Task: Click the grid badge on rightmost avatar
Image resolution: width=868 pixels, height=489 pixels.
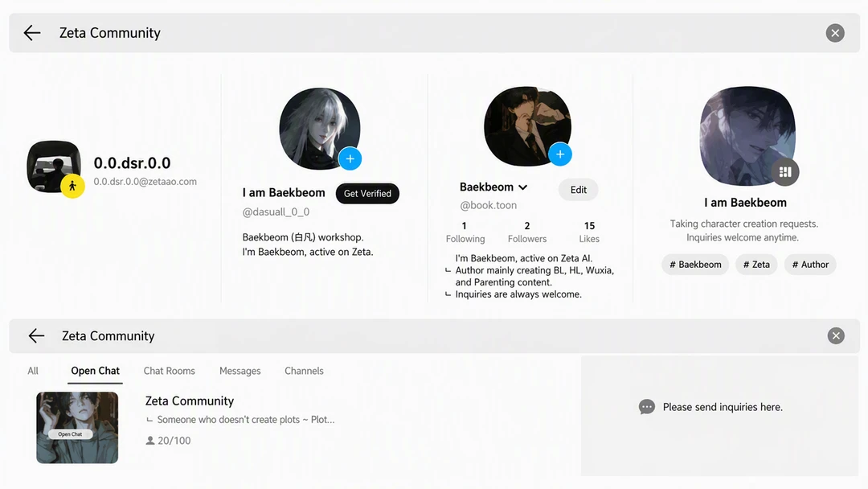Action: click(x=785, y=171)
